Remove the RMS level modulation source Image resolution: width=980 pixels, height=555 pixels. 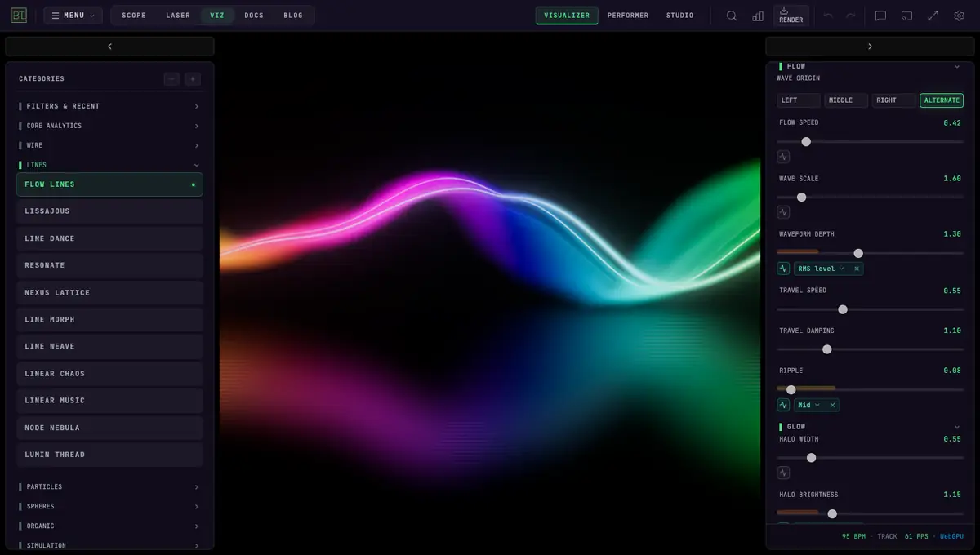tap(857, 269)
